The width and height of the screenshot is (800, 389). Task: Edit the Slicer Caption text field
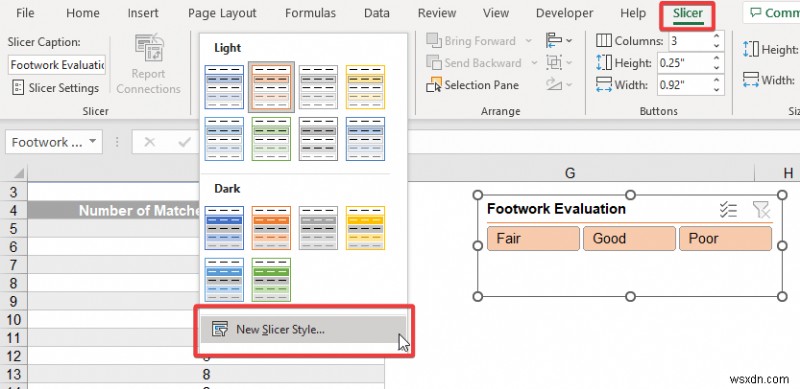tap(57, 65)
